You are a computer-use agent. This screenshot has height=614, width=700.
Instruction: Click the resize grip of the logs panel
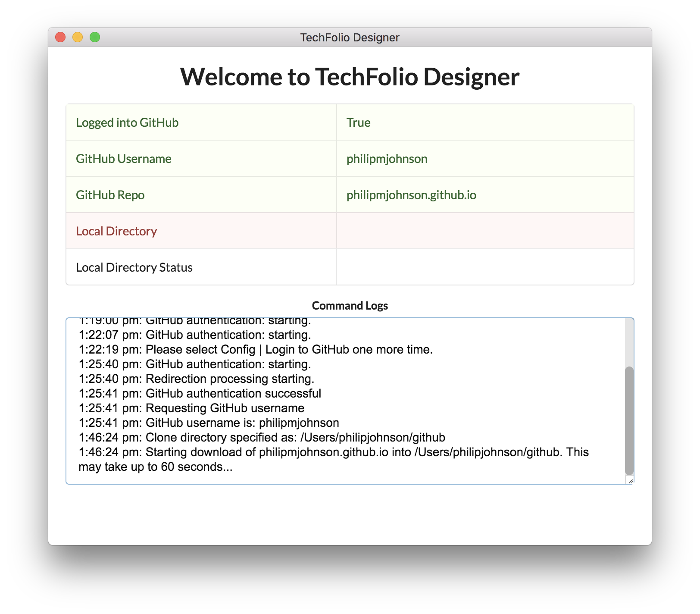click(x=630, y=481)
